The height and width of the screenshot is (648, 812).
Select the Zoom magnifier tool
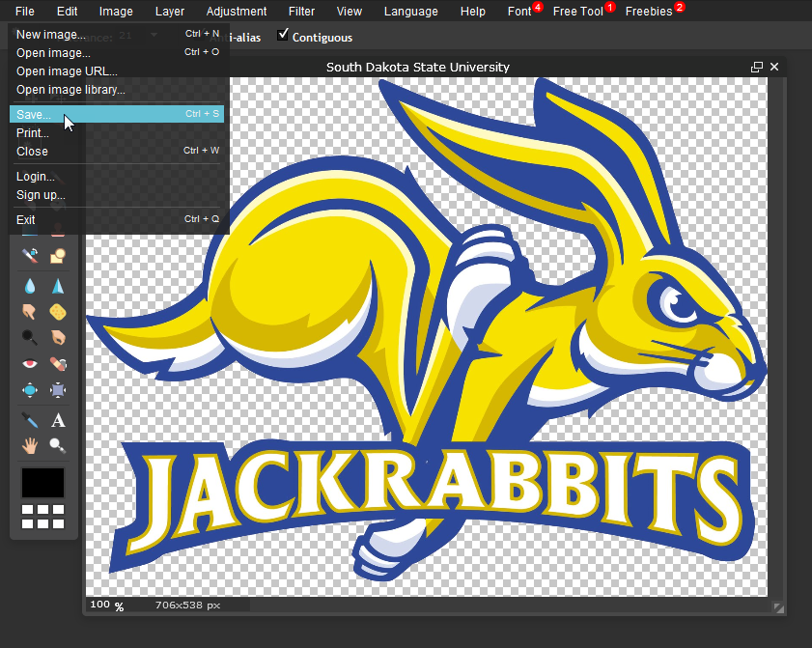[58, 445]
